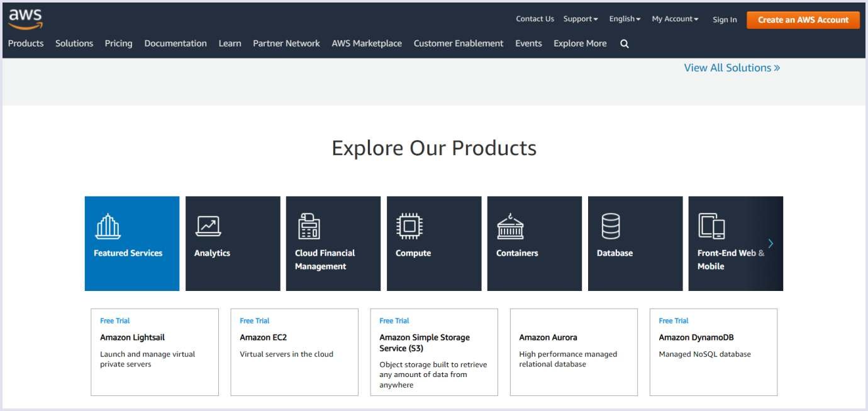Open the AWS Marketplace menu
The width and height of the screenshot is (868, 411).
click(x=367, y=43)
